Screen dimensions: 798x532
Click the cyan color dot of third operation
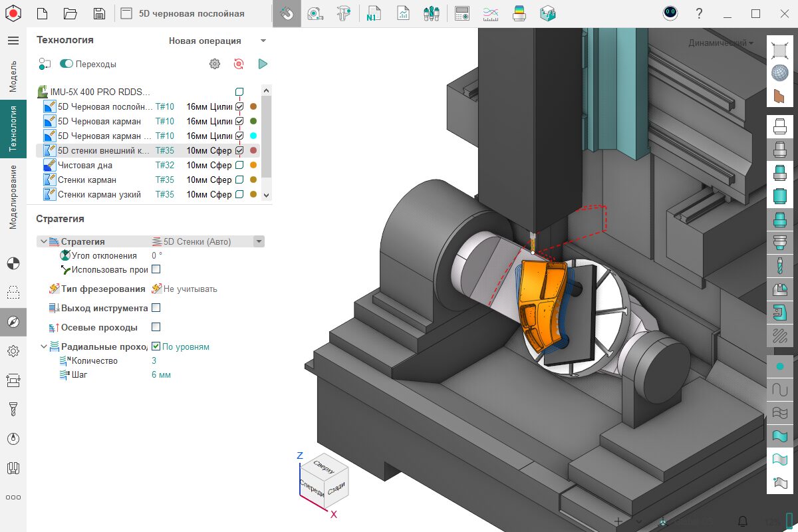pyautogui.click(x=253, y=136)
